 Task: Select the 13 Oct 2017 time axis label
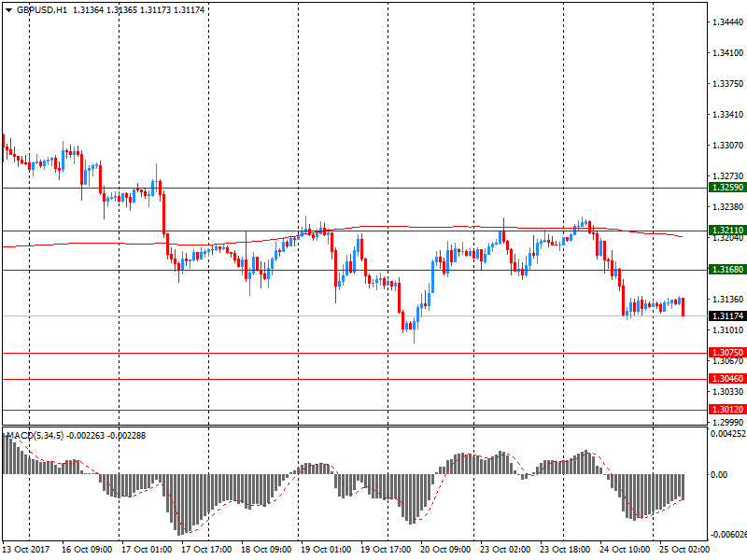click(26, 550)
